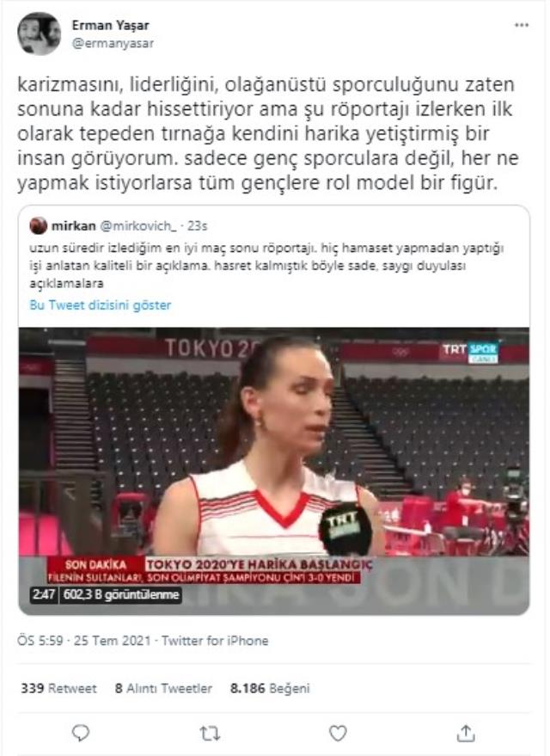The image size is (550, 756).
Task: Open Erman Yaşar's profile picture
Action: (40, 34)
